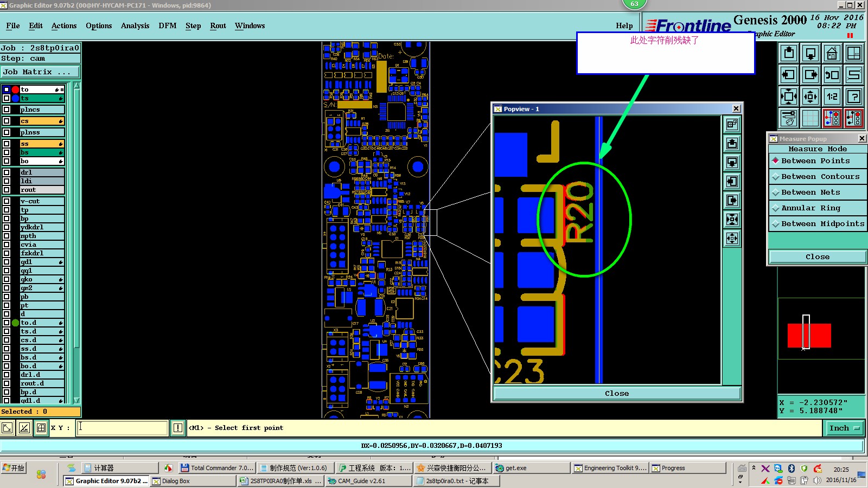
Task: Select Annular Ring measure mode
Action: pos(818,208)
